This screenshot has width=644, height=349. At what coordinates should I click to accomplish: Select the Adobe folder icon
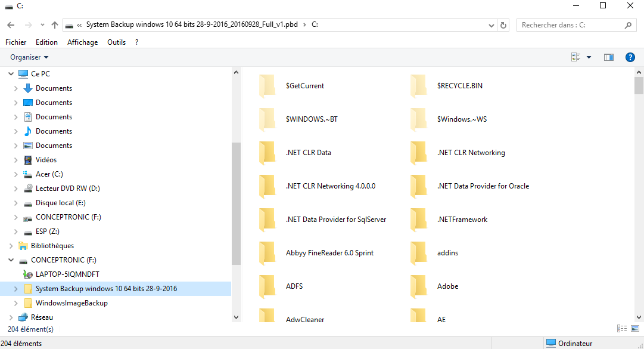tap(418, 286)
